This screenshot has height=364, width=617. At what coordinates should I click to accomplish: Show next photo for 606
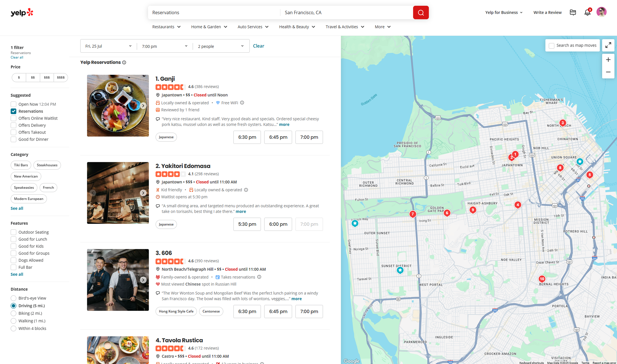point(143,280)
